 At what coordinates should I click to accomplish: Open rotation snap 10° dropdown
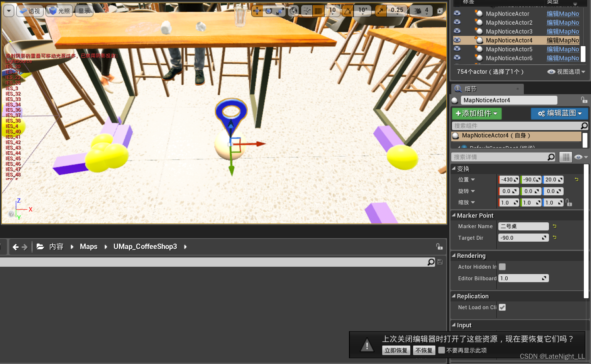[363, 11]
